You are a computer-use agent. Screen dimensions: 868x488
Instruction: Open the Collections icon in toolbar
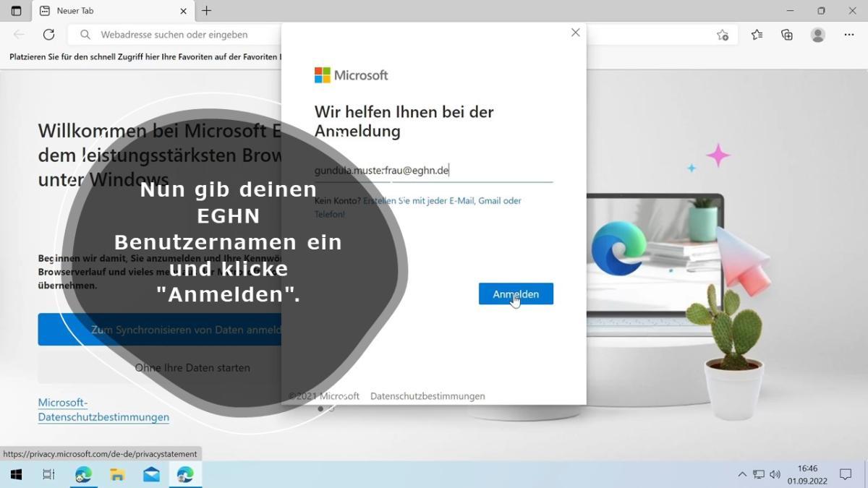[x=787, y=35]
